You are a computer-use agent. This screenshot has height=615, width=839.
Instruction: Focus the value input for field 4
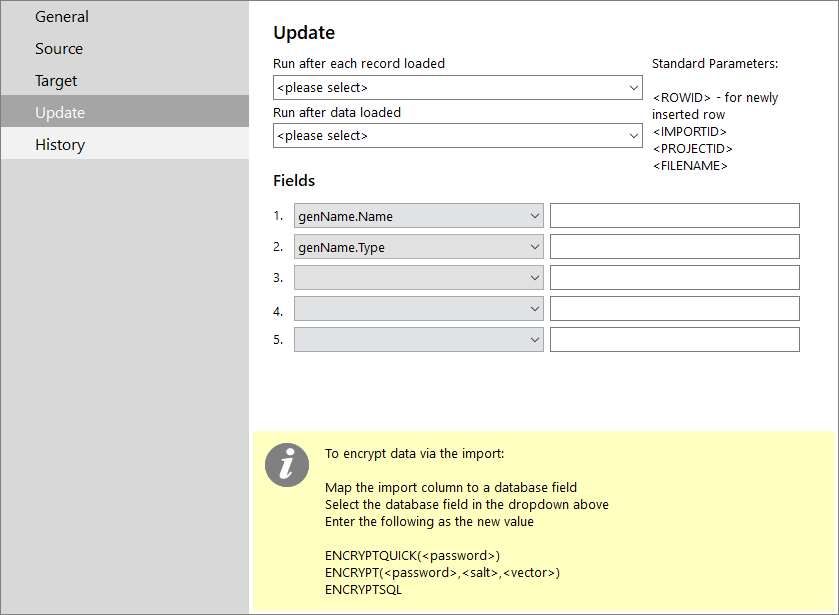(x=675, y=309)
